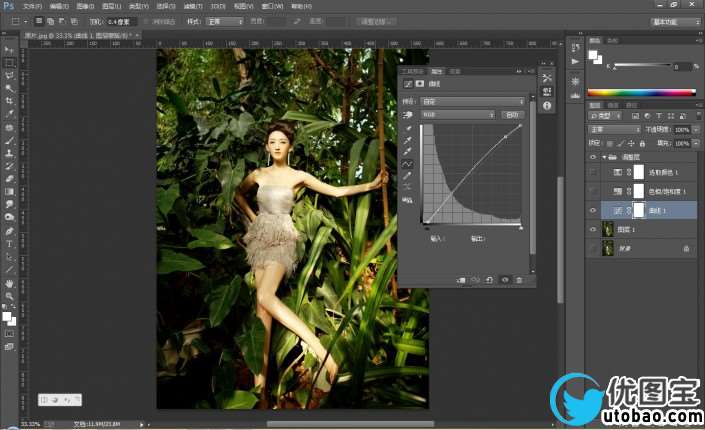705x430 pixels.
Task: Switch to the document tab
Action: (x=79, y=35)
